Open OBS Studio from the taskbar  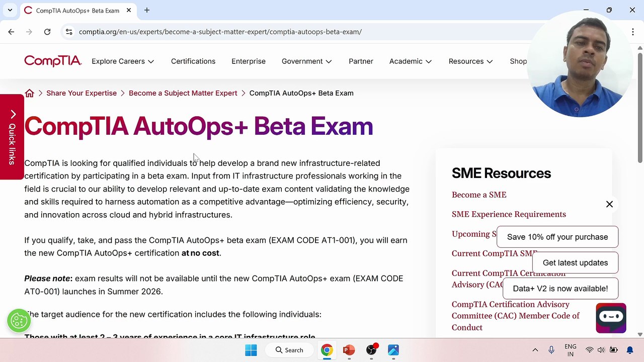coord(371,350)
